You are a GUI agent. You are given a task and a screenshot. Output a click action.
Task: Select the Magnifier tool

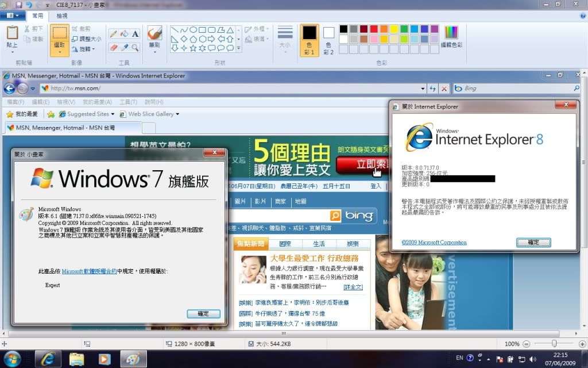point(135,48)
